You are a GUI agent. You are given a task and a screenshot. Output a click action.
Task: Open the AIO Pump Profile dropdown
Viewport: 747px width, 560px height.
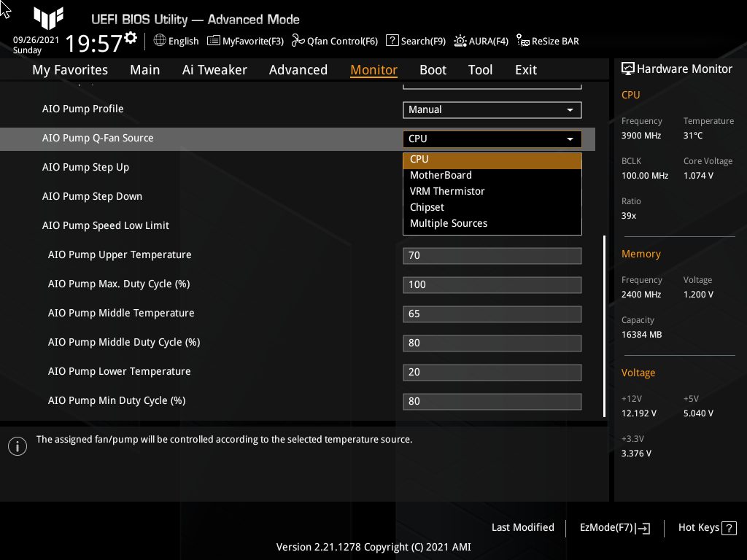pos(492,109)
